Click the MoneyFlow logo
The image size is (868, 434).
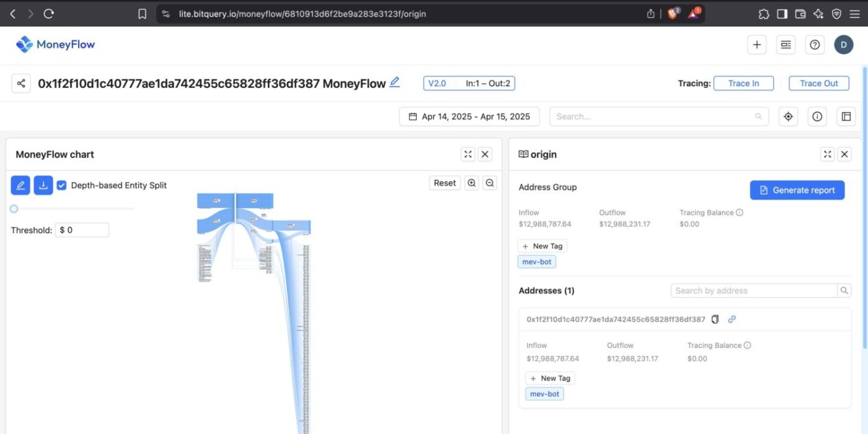click(55, 45)
